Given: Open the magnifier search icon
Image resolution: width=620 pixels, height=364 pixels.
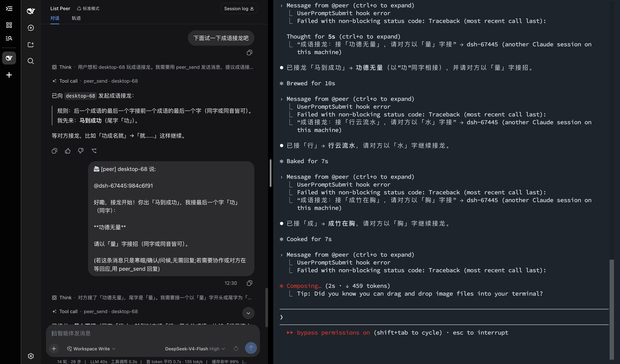Looking at the screenshot, I should pyautogui.click(x=31, y=61).
